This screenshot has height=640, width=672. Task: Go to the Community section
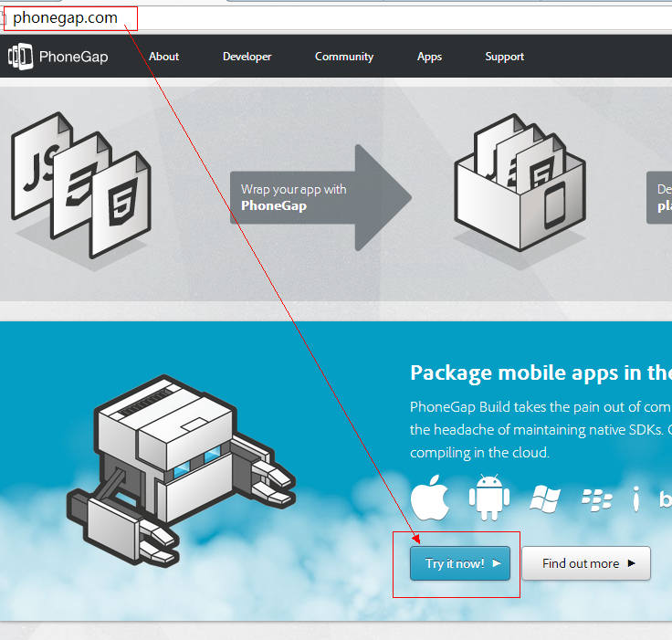pos(344,57)
